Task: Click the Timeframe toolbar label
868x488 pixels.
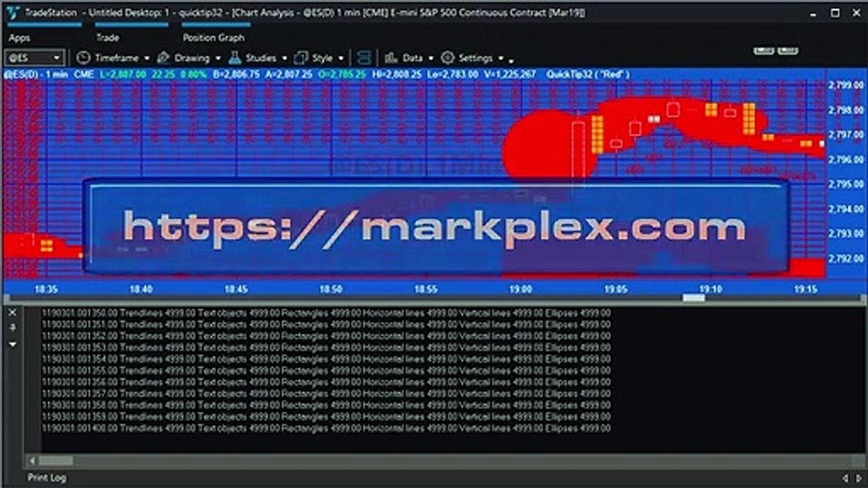Action: 117,58
